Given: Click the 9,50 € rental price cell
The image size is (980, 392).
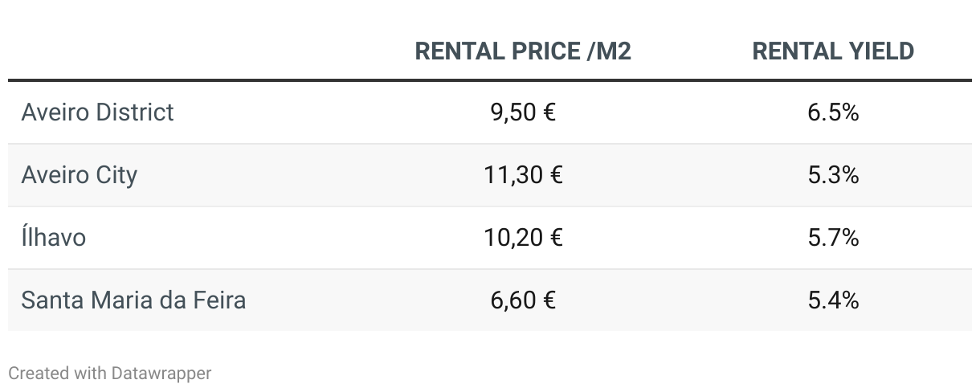Looking at the screenshot, I should (523, 112).
